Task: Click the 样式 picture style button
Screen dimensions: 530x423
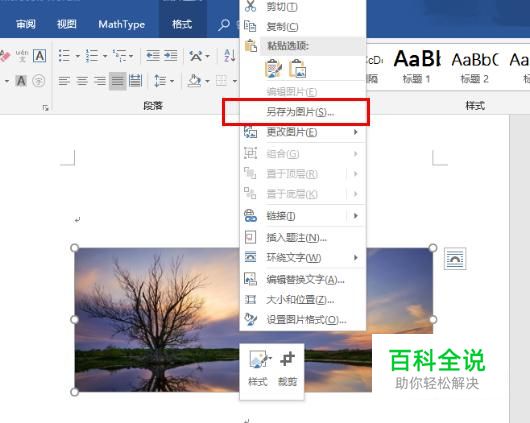Action: tap(258, 368)
